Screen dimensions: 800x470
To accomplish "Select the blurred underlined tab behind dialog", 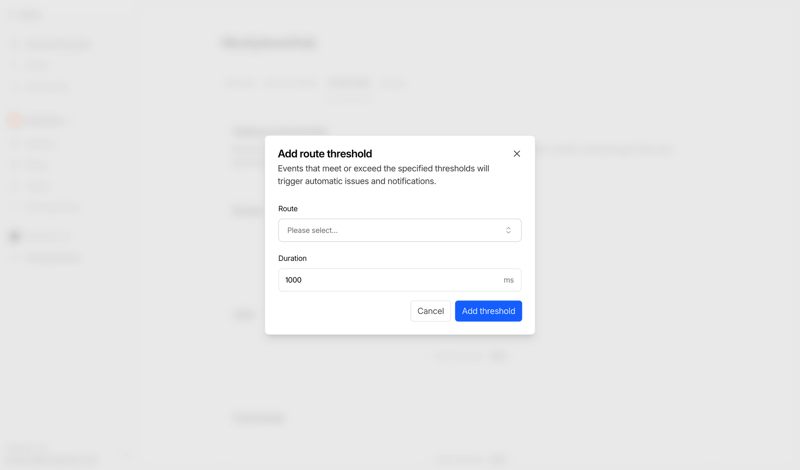I will click(x=349, y=83).
